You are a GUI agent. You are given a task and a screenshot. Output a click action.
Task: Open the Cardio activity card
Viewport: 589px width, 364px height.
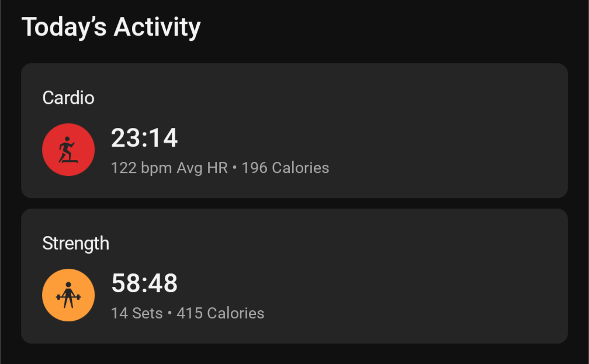click(x=294, y=130)
